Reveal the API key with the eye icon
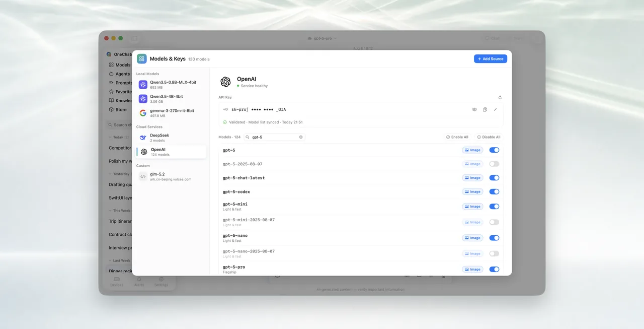The image size is (644, 329). pyautogui.click(x=474, y=109)
